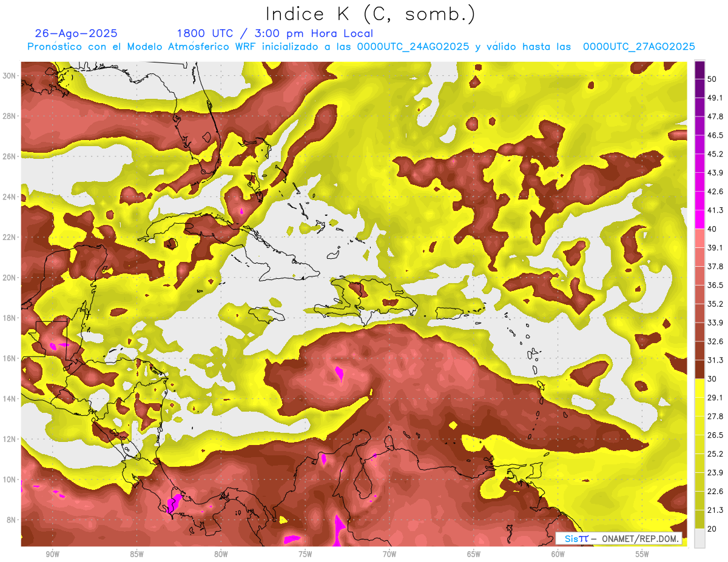Image resolution: width=728 pixels, height=562 pixels.
Task: Click the initialization stamp "0000UTC_24AGO2025"
Action: (413, 47)
